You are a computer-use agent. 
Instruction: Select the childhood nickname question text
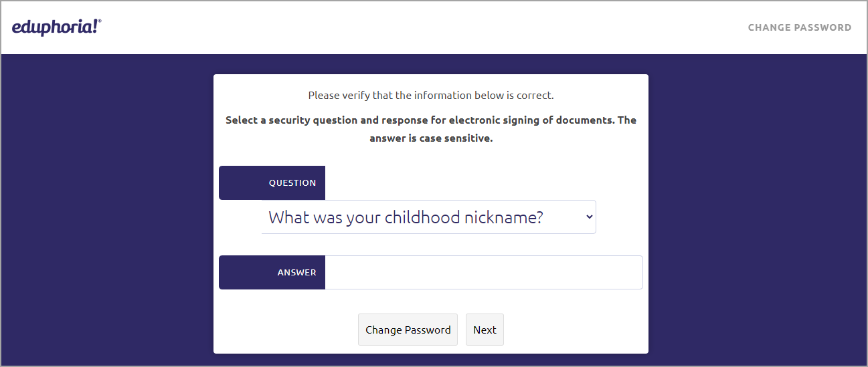(x=406, y=217)
